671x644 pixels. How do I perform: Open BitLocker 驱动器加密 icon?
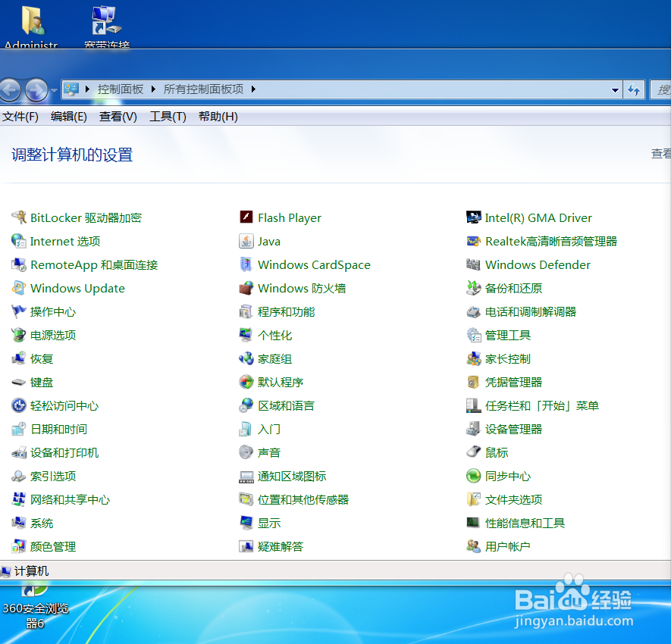coord(19,217)
